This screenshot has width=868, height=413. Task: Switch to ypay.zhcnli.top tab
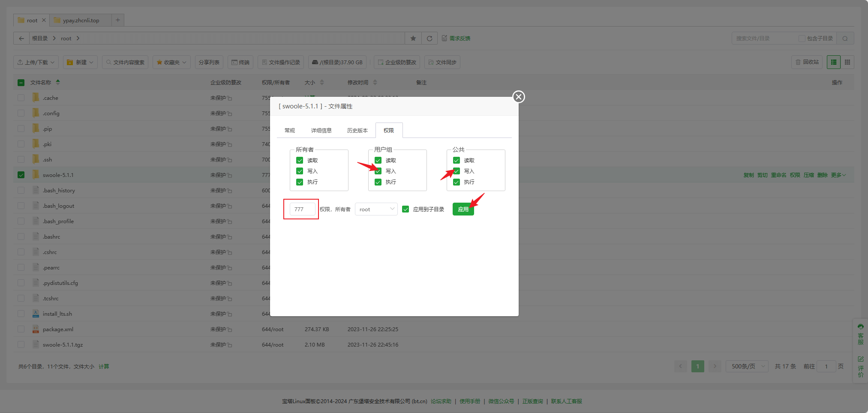click(81, 20)
